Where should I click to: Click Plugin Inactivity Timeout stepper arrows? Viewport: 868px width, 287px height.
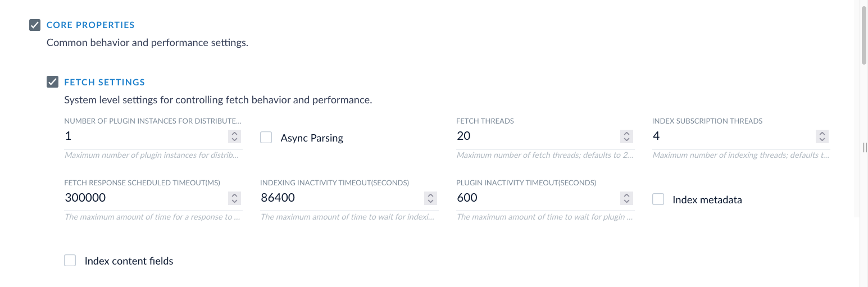[626, 198]
